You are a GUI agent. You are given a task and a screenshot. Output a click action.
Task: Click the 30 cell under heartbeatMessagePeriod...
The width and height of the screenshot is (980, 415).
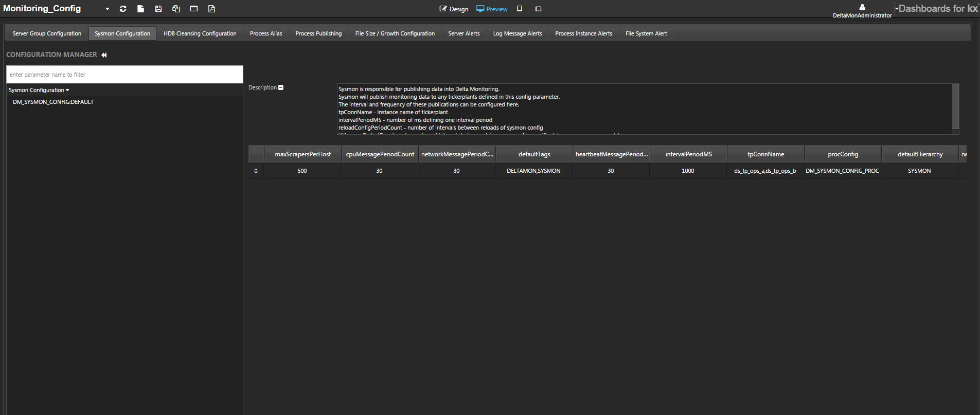pos(611,171)
